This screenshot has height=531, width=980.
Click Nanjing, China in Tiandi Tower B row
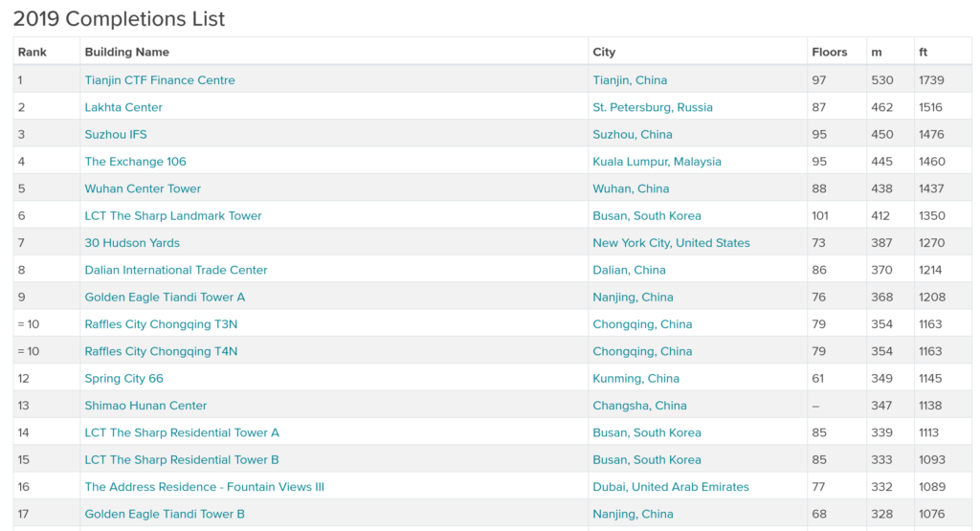(x=634, y=514)
